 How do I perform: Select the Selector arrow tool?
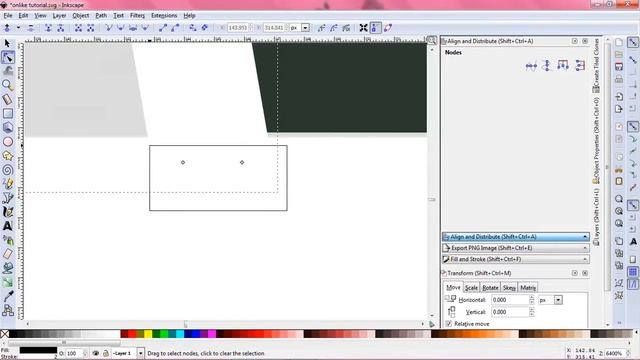pyautogui.click(x=7, y=43)
